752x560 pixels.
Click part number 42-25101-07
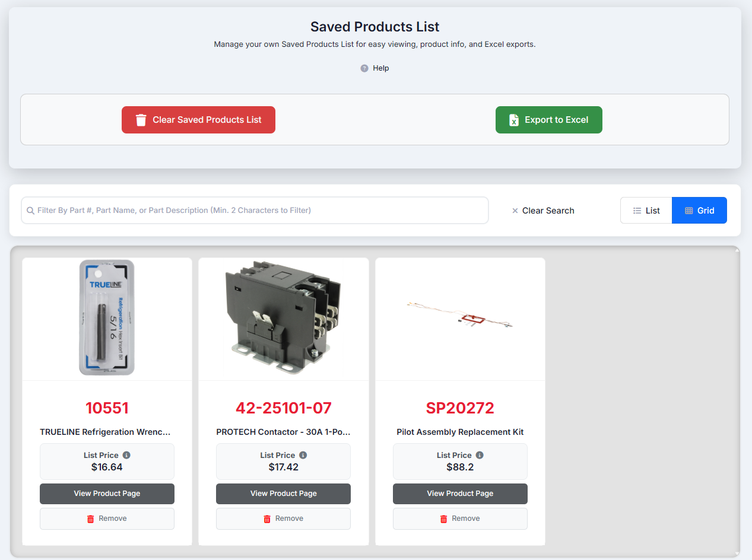pyautogui.click(x=284, y=408)
